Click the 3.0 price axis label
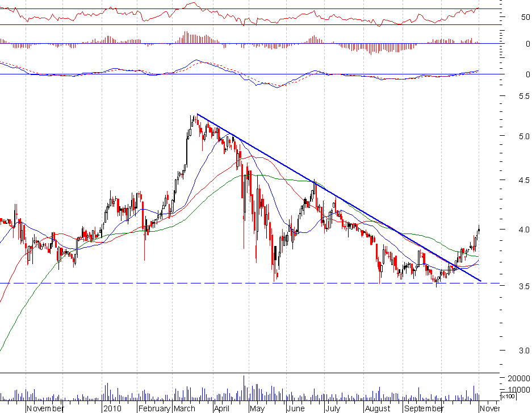 pyautogui.click(x=524, y=351)
